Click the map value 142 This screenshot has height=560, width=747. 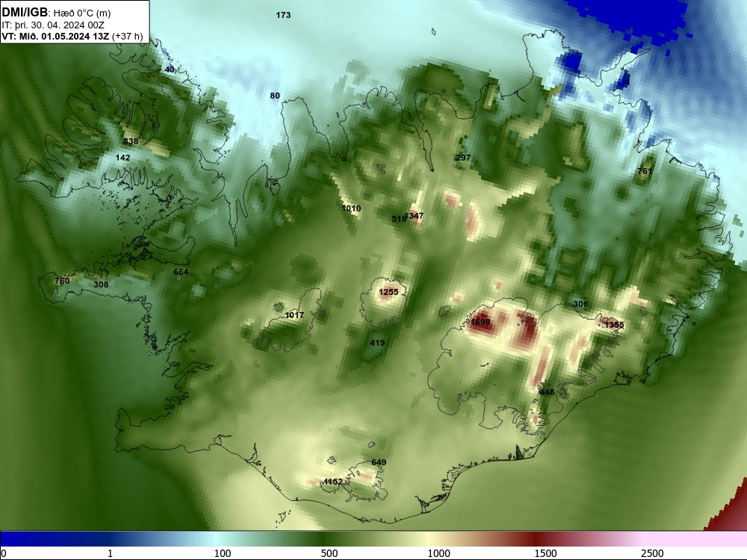pyautogui.click(x=123, y=158)
